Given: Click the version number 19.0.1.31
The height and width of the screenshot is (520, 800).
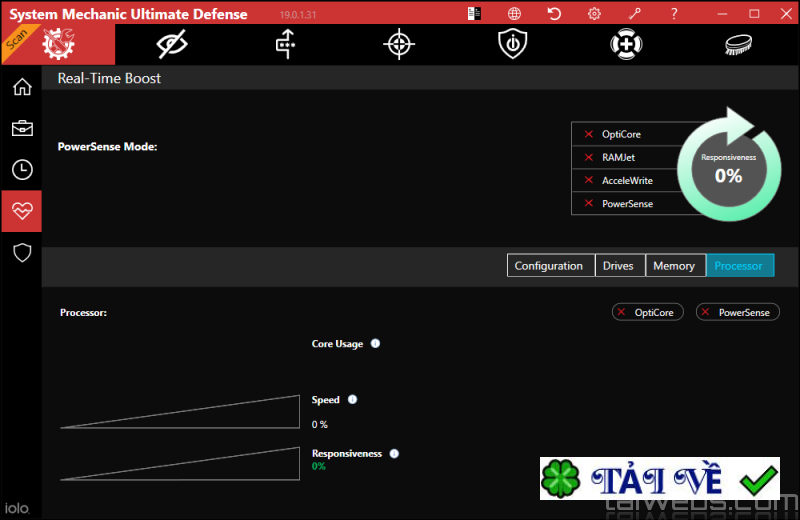Looking at the screenshot, I should click(x=298, y=15).
